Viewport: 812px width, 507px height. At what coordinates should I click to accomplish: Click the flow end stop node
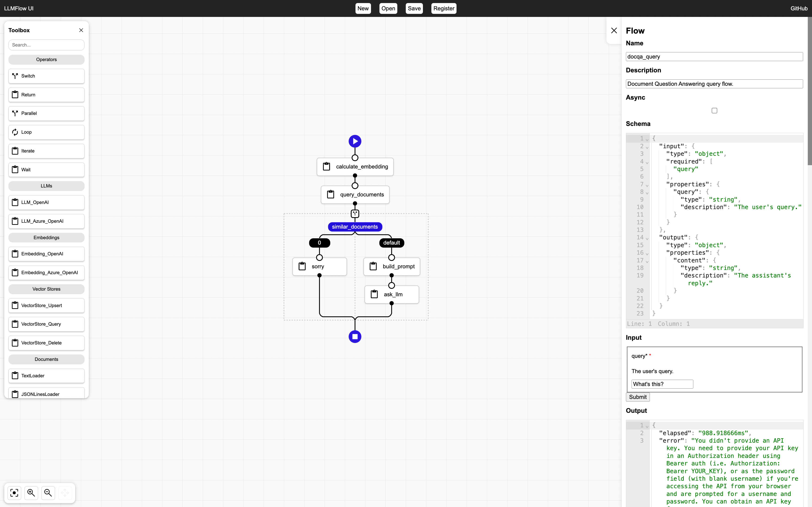click(355, 336)
